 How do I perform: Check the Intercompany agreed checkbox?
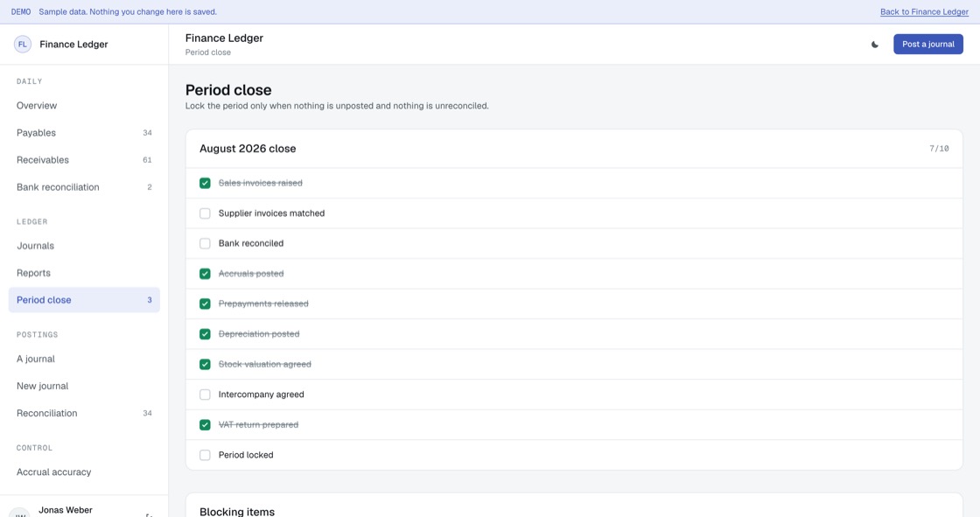tap(205, 395)
